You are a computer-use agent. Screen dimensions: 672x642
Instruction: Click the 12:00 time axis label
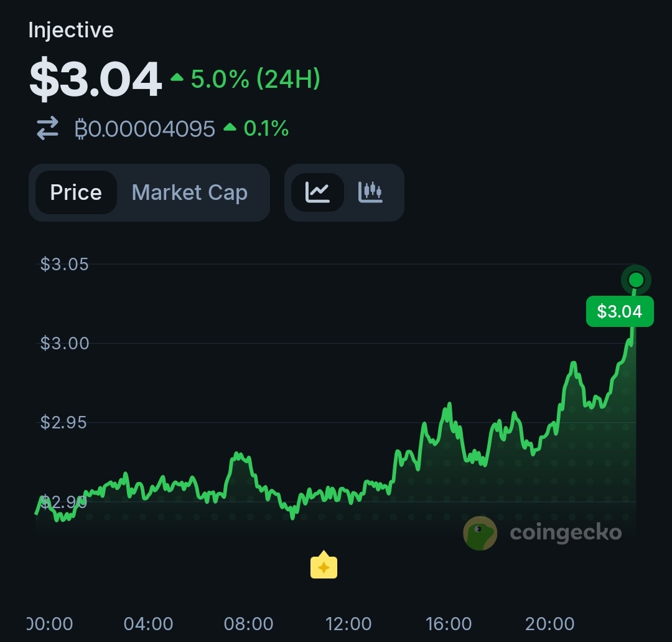coord(348,623)
